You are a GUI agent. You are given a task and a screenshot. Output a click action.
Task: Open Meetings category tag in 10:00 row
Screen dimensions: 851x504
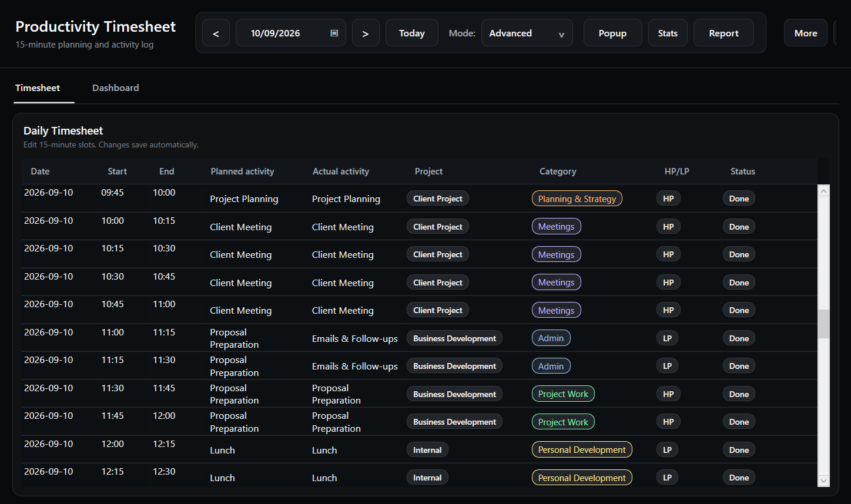pos(556,227)
